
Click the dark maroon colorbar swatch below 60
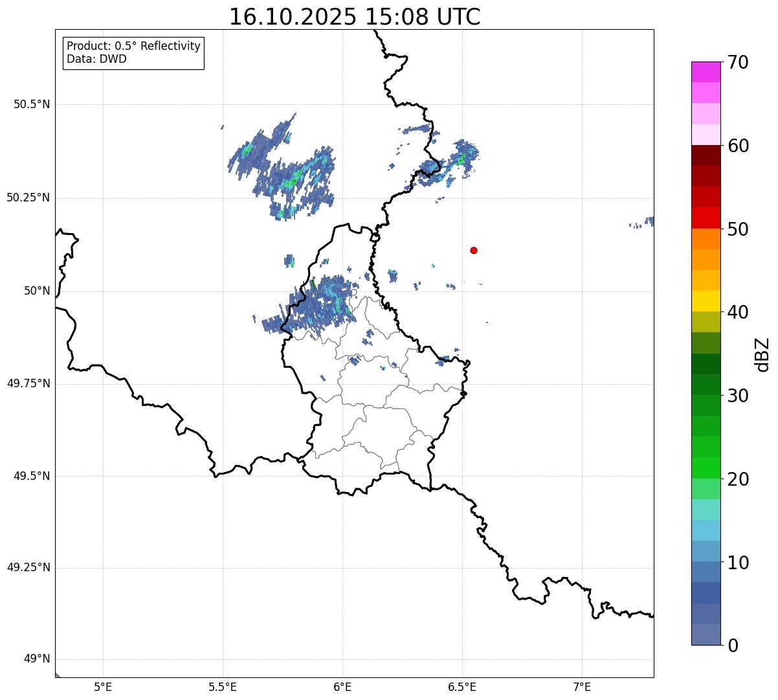point(706,155)
